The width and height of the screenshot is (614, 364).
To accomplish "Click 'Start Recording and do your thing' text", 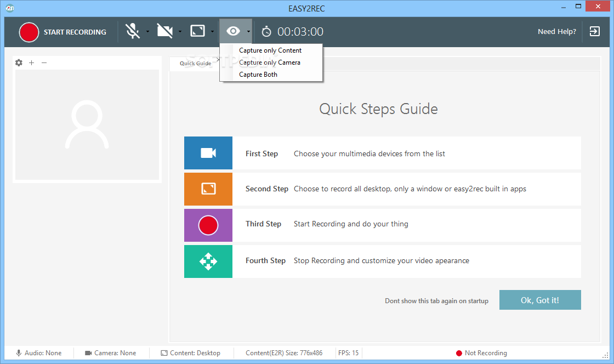I will point(351,224).
